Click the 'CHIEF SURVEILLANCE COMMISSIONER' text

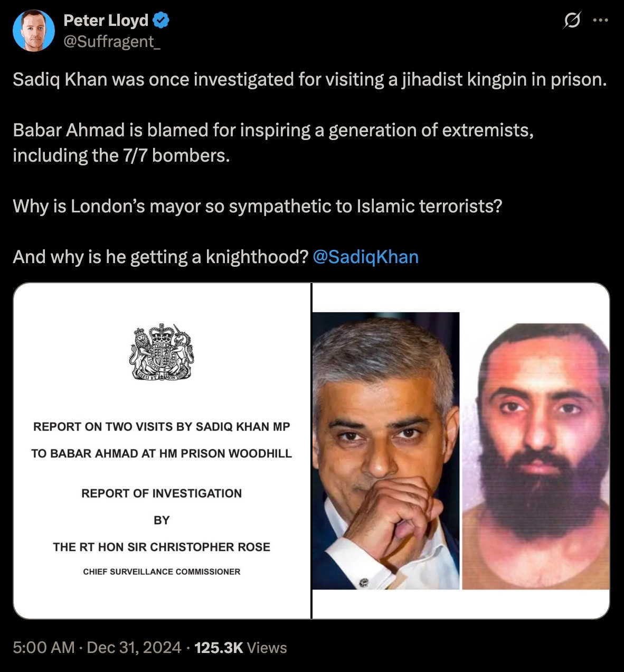click(162, 572)
